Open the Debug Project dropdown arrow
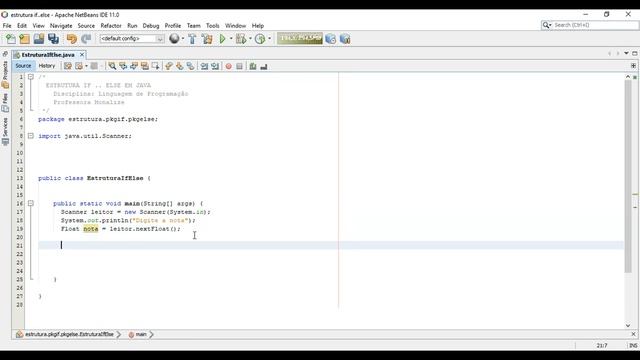The image size is (640, 360). [x=250, y=39]
